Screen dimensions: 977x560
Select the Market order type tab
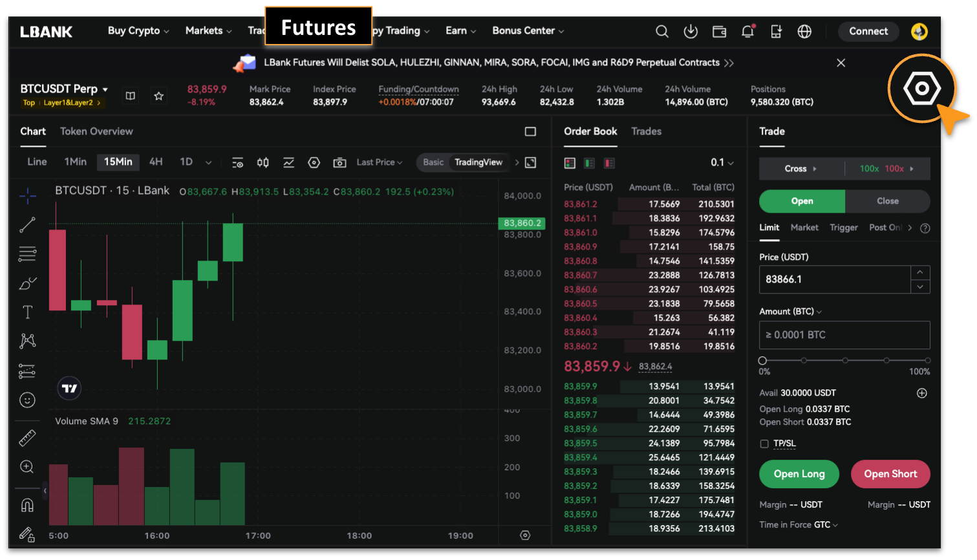804,228
